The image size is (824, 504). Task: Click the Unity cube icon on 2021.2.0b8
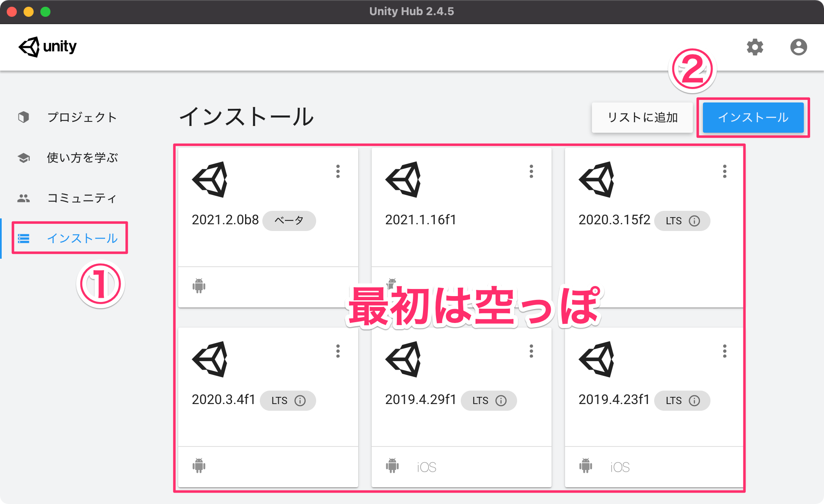(210, 179)
